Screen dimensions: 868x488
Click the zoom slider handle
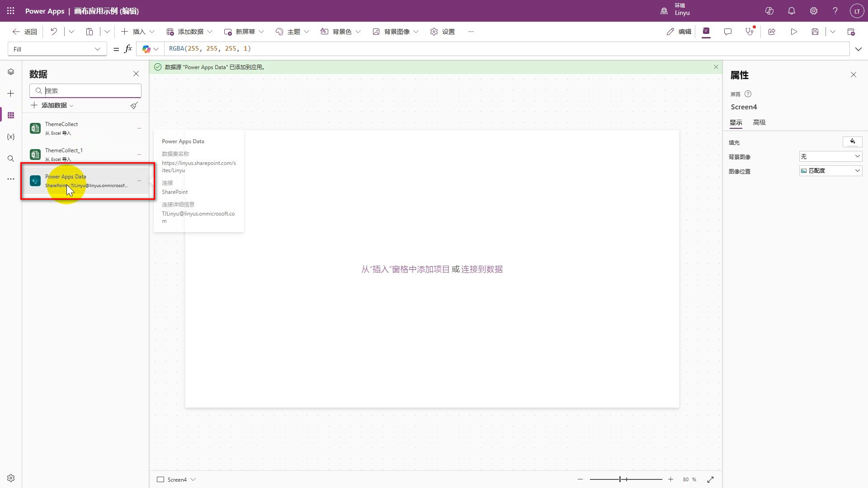[x=620, y=479]
